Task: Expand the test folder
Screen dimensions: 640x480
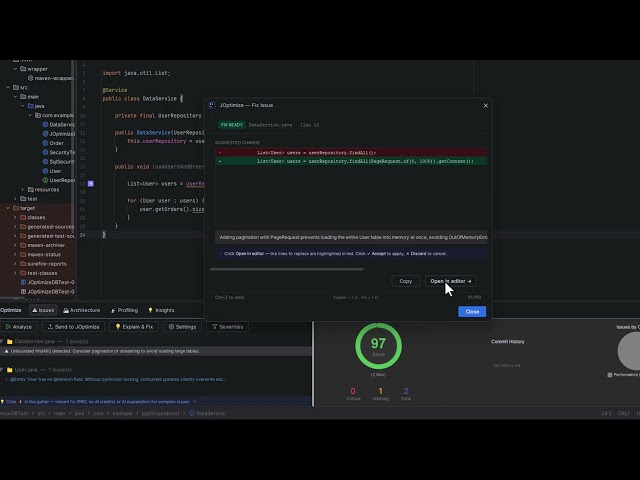Action: tap(16, 199)
